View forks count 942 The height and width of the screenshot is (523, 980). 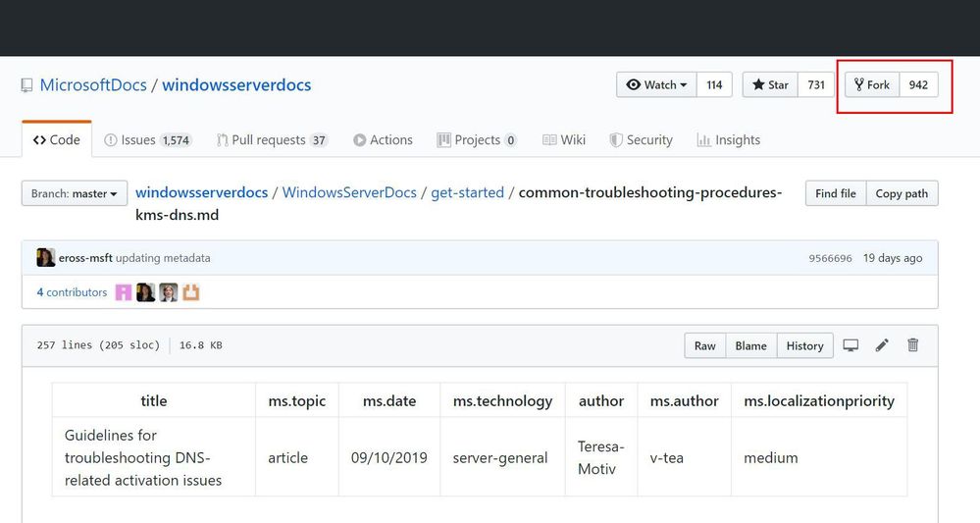point(919,85)
